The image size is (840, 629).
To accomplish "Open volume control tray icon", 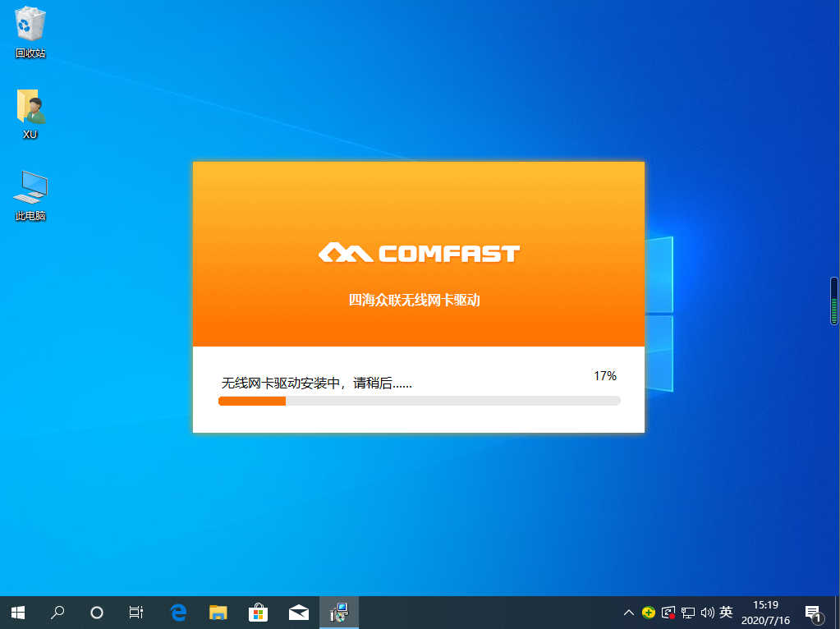I will [x=707, y=613].
